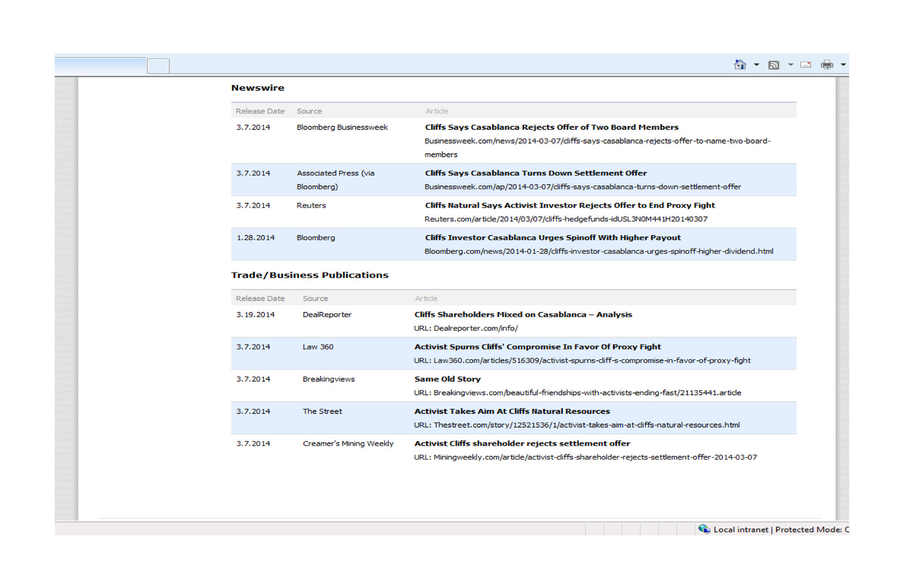Click the 3.7.2014 date in the Reuters row
909x588 pixels.
coord(253,205)
